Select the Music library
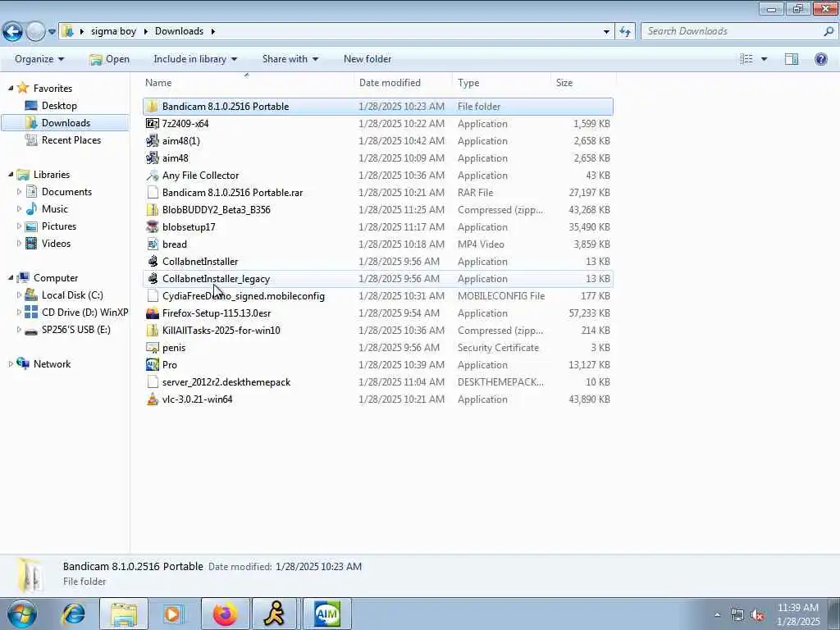Screen dimensions: 840x630 tap(54, 209)
